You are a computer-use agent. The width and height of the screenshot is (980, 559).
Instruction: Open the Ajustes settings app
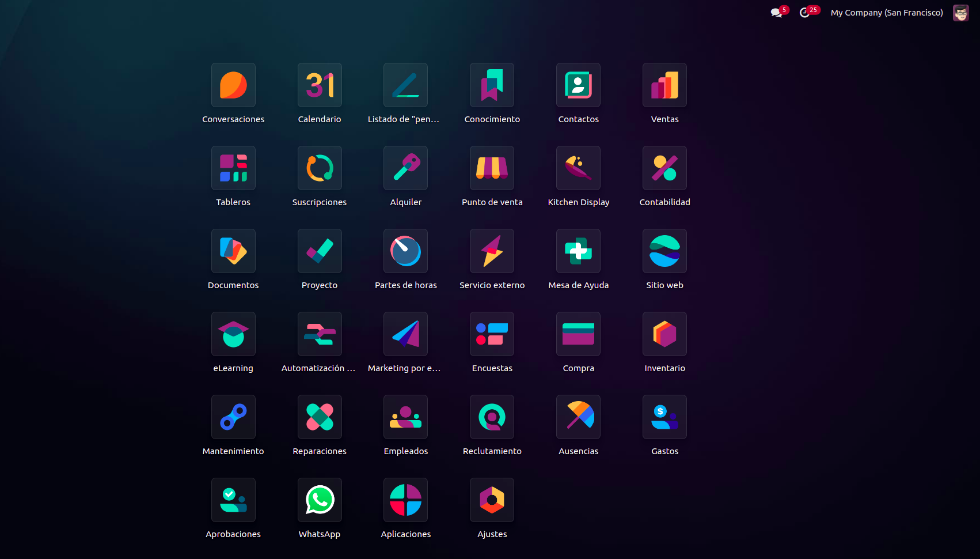[x=492, y=500]
